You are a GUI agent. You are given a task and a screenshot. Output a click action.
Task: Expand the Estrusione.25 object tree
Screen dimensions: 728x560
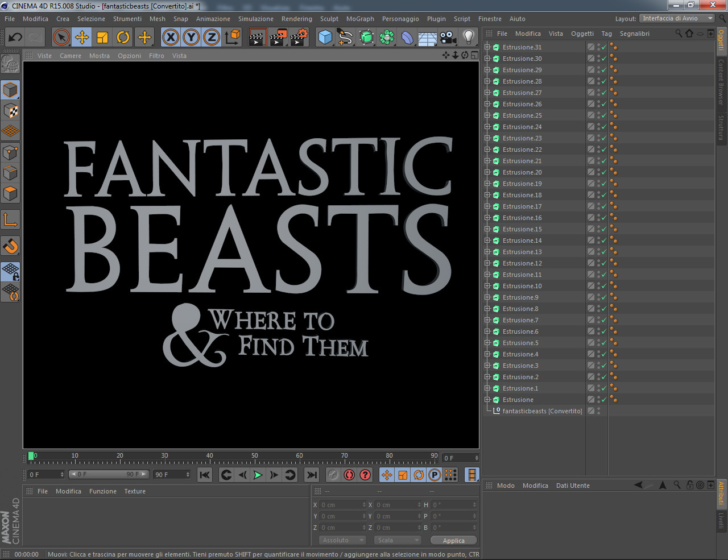point(487,115)
